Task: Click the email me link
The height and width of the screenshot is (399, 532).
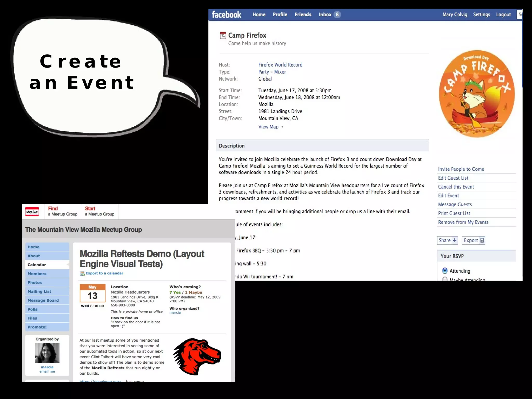Action: [x=47, y=371]
